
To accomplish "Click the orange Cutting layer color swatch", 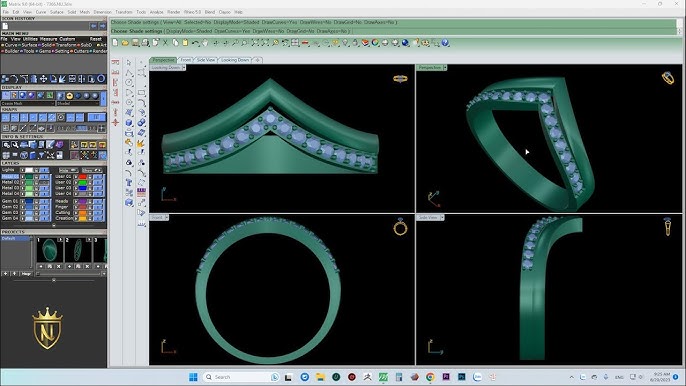I will [83, 212].
